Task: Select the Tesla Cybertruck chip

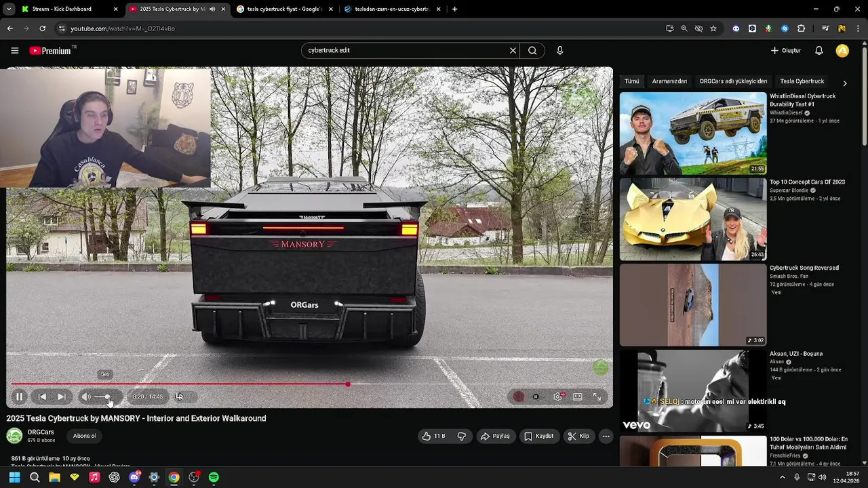Action: pyautogui.click(x=802, y=81)
